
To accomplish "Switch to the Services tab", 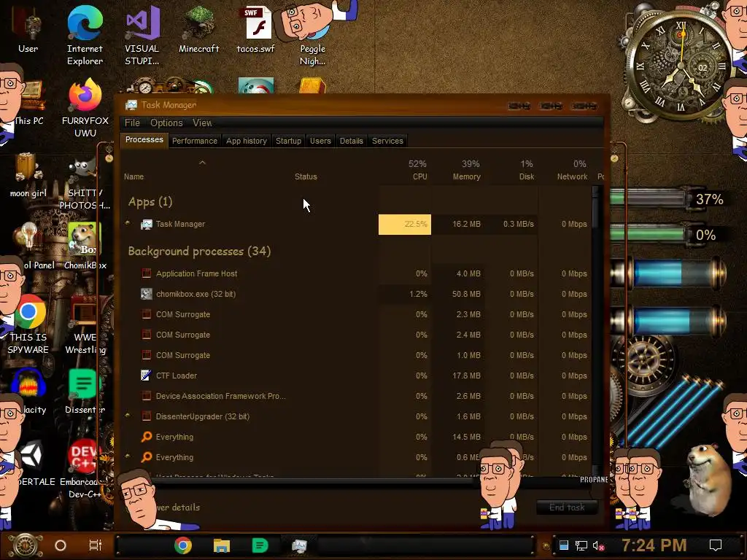I will (387, 141).
